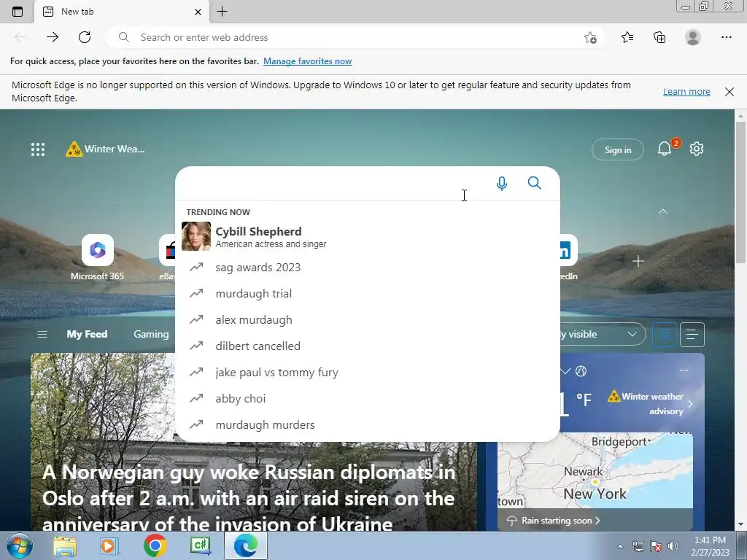Click the Microsoft Edge taskbar icon
This screenshot has height=560, width=747.
pos(246,545)
